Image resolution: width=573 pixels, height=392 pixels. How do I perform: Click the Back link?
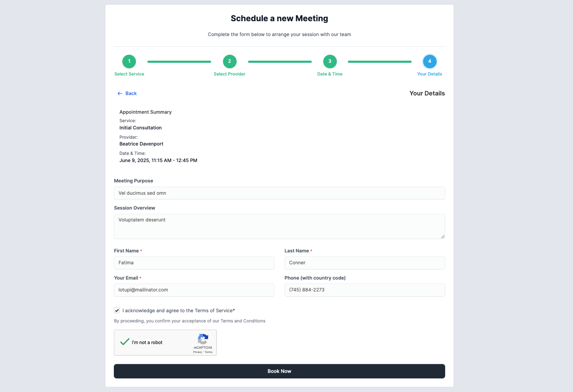coord(131,93)
